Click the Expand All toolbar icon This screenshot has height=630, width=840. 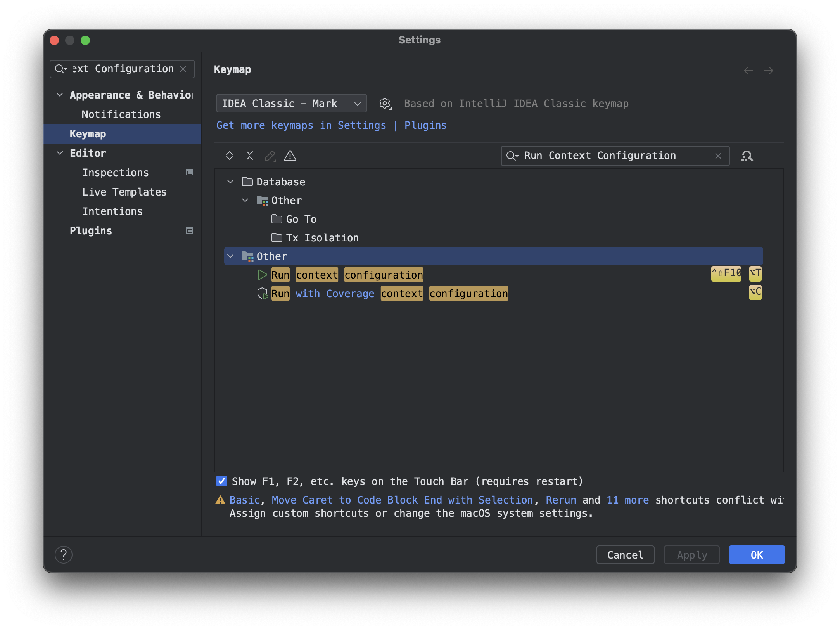230,156
